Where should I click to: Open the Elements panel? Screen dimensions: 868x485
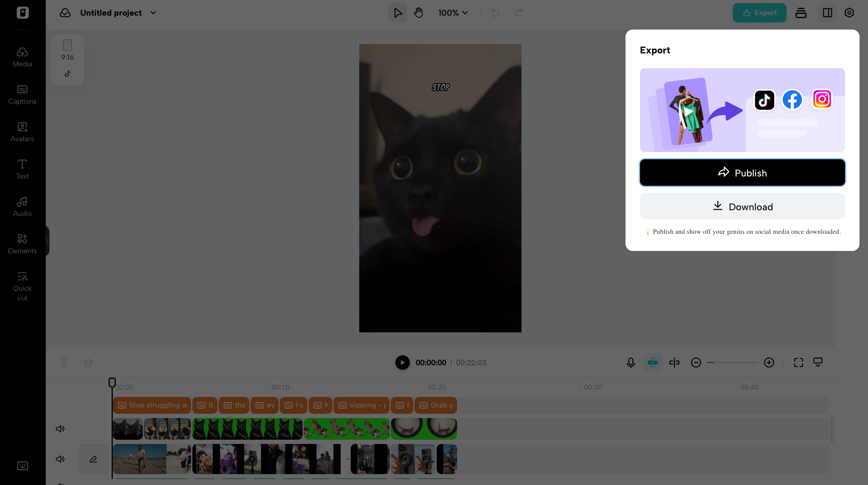coord(22,244)
